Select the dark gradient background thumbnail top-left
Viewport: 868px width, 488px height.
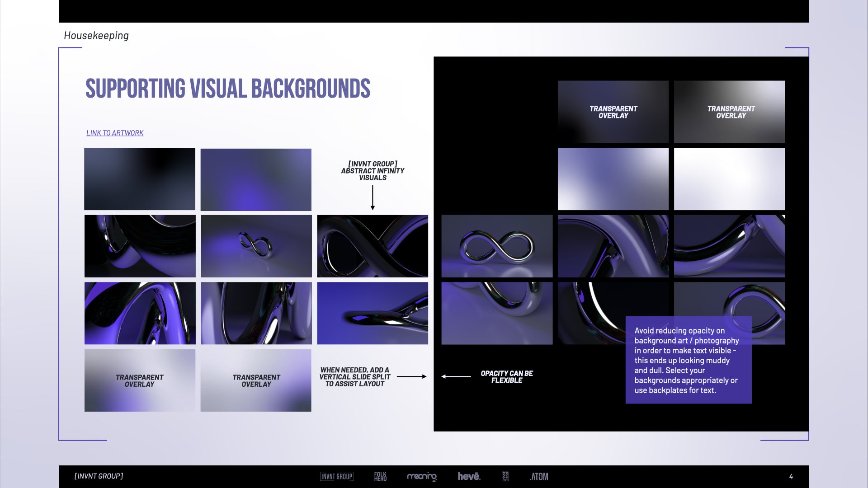139,179
